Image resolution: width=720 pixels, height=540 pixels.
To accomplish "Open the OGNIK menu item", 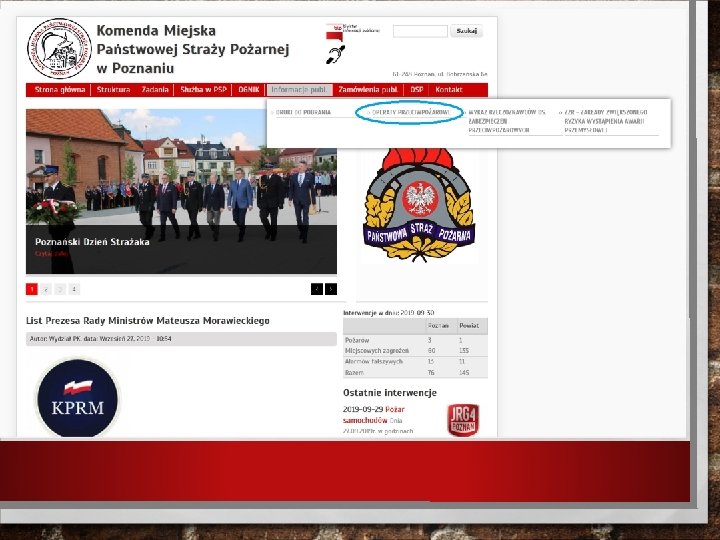I will point(249,90).
